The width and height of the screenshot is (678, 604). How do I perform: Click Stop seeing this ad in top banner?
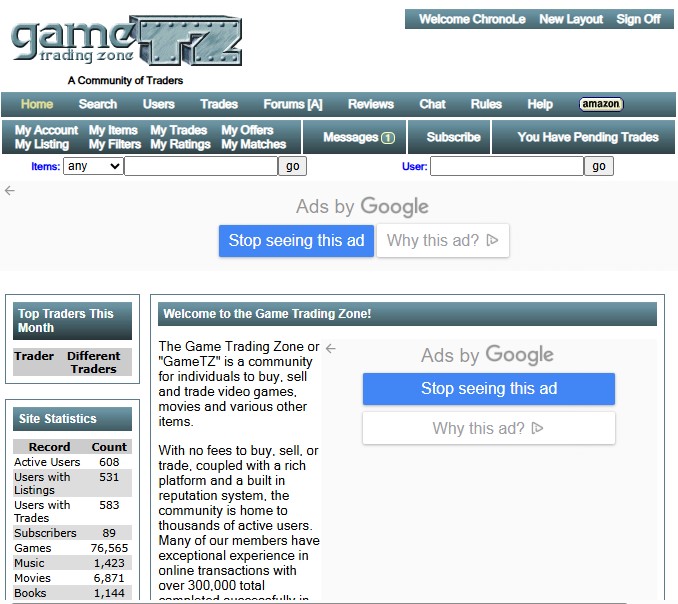[296, 241]
